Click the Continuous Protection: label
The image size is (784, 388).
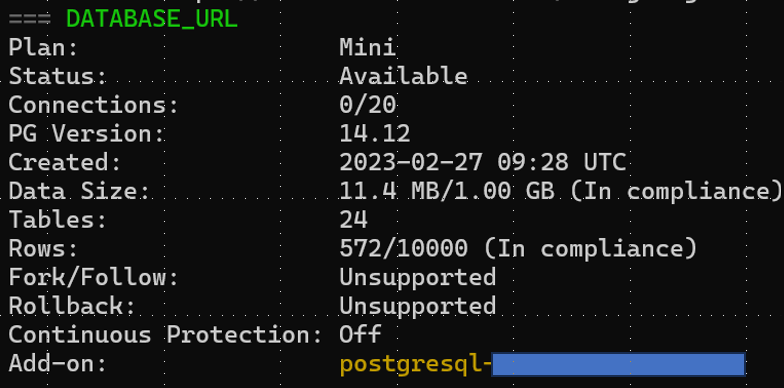(166, 334)
